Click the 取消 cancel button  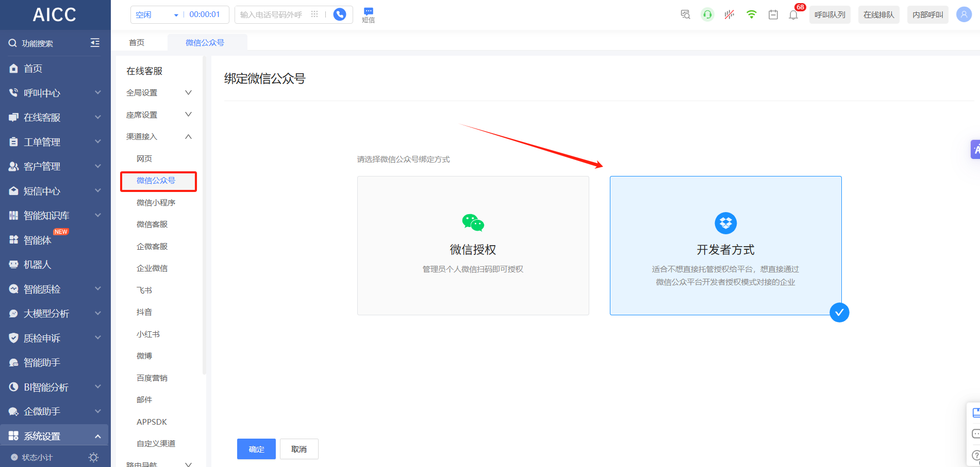point(299,449)
